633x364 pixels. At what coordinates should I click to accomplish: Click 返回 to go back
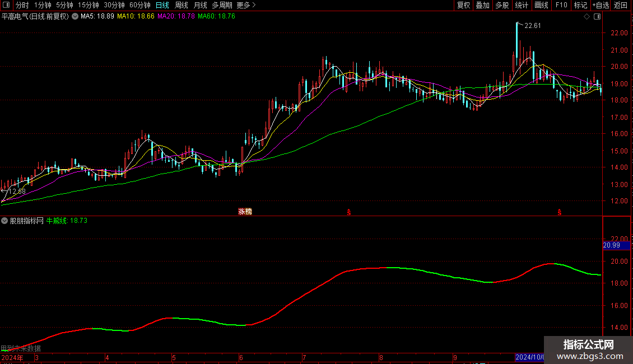tap(621, 5)
